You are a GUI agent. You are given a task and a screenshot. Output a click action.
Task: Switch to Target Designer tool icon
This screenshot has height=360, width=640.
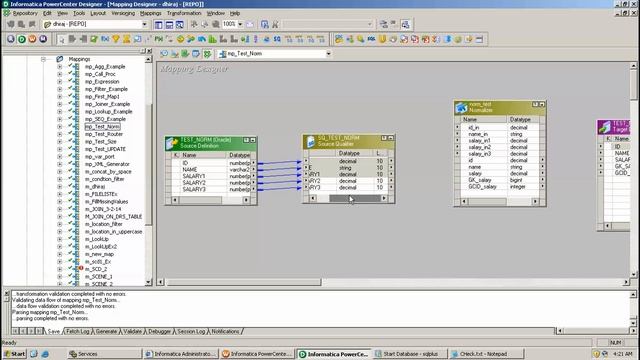pyautogui.click(x=175, y=53)
